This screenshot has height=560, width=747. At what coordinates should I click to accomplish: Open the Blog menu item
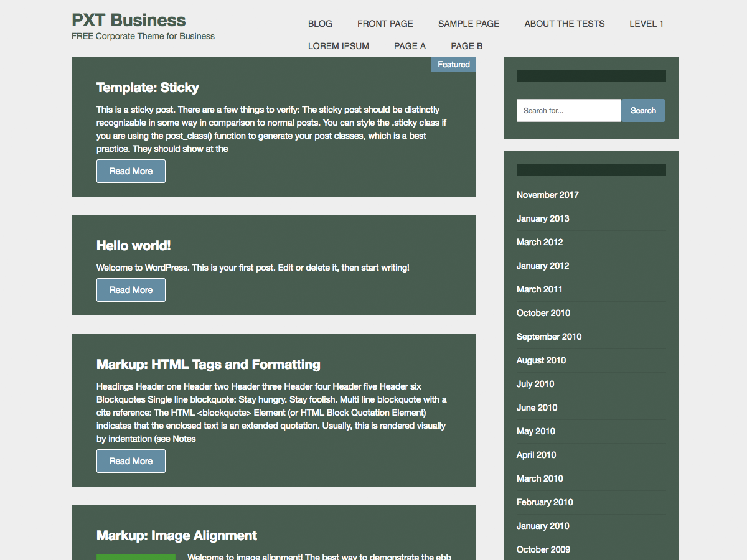320,24
